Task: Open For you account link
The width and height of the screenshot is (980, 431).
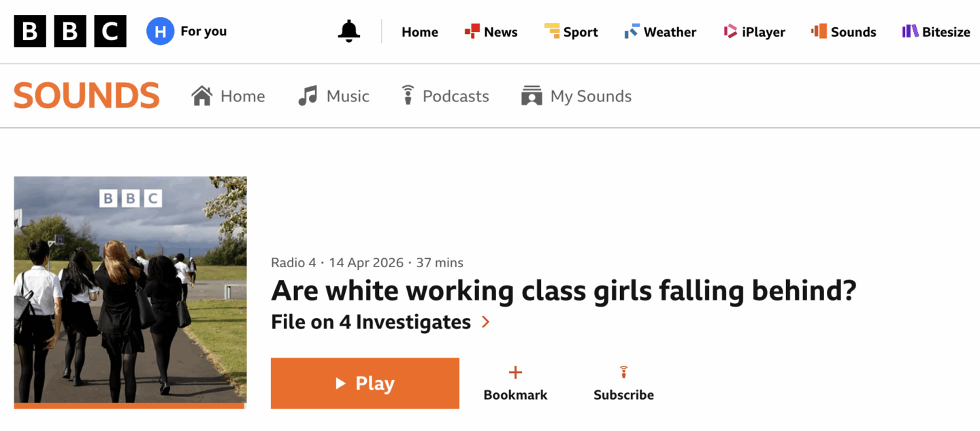Action: pos(203,31)
